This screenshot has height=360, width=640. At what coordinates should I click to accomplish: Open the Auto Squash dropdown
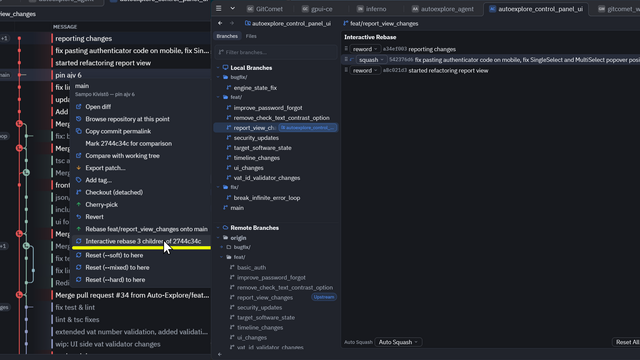click(x=398, y=342)
